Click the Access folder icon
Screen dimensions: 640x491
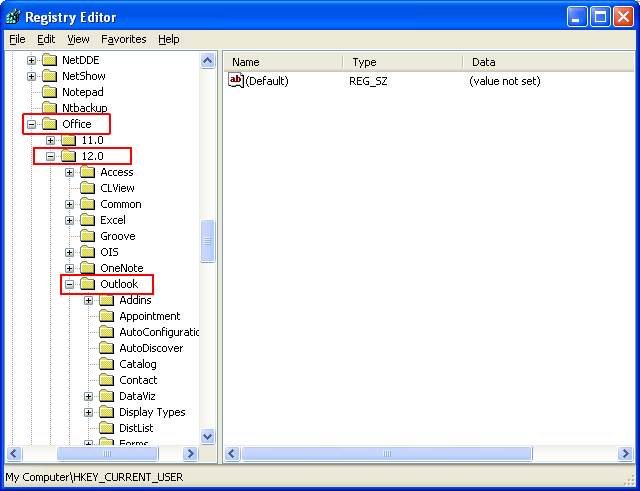tap(87, 172)
